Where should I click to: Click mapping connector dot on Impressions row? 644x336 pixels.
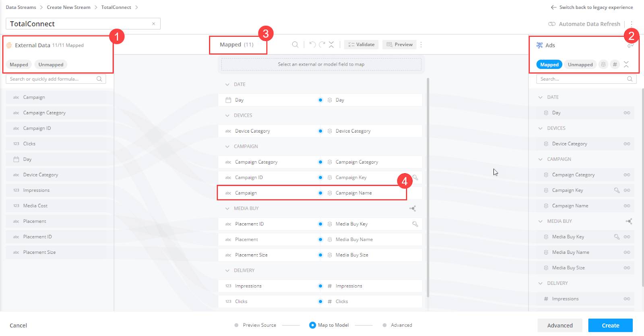[320, 286]
